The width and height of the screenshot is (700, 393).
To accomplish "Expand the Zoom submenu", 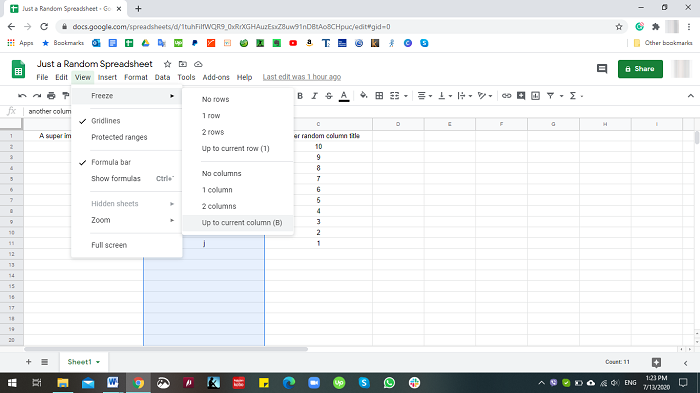I will [x=127, y=220].
